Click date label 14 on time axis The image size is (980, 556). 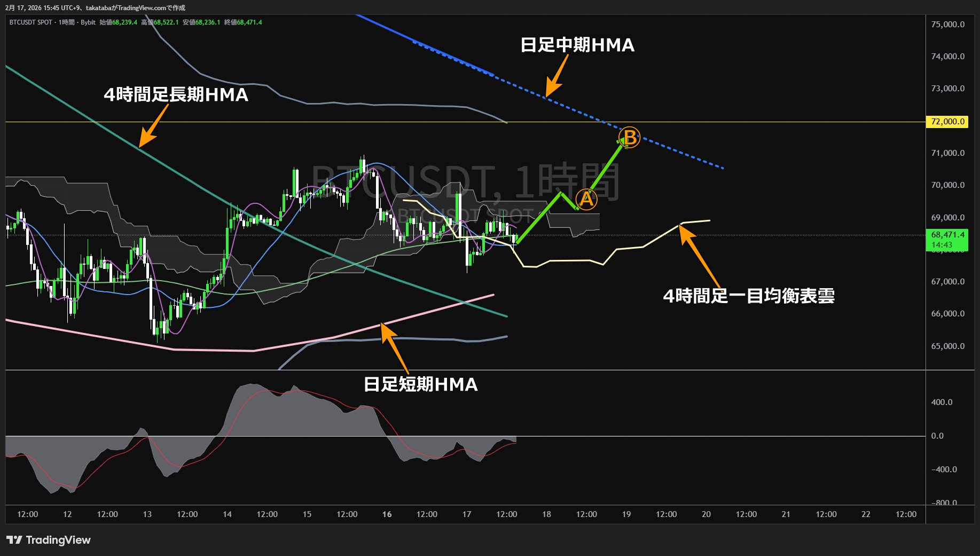227,514
